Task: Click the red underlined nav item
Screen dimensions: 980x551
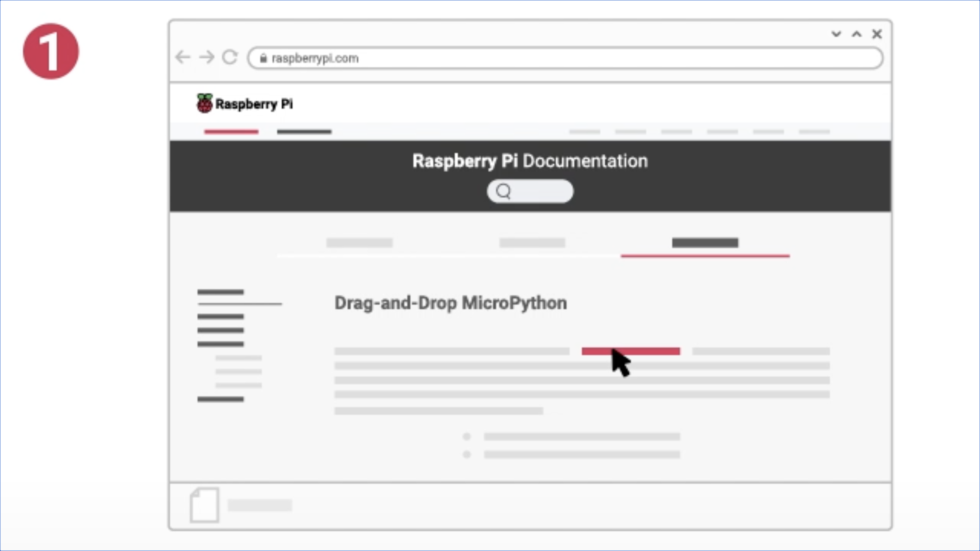Action: pos(231,132)
